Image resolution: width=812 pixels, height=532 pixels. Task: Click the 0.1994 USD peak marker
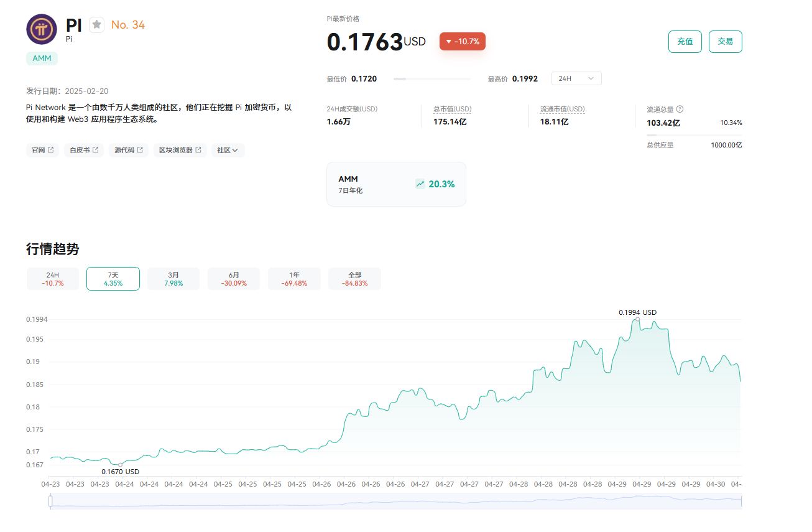coord(637,319)
